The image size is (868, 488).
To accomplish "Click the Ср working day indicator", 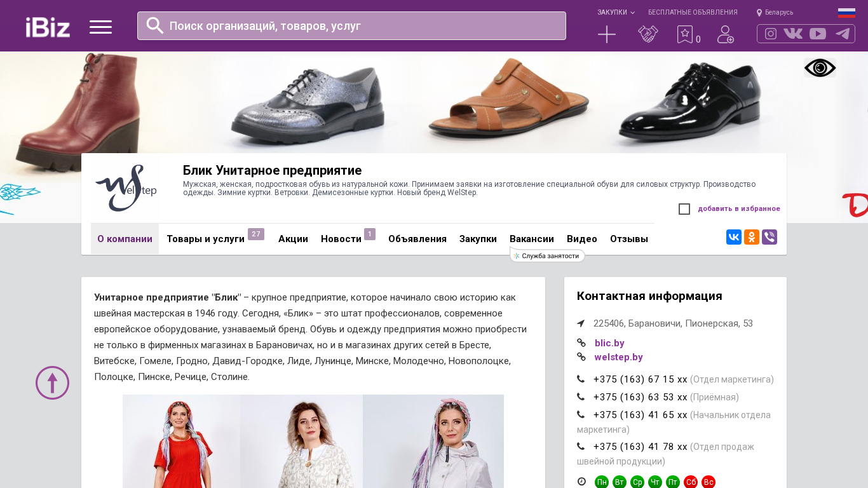I will pyautogui.click(x=637, y=482).
